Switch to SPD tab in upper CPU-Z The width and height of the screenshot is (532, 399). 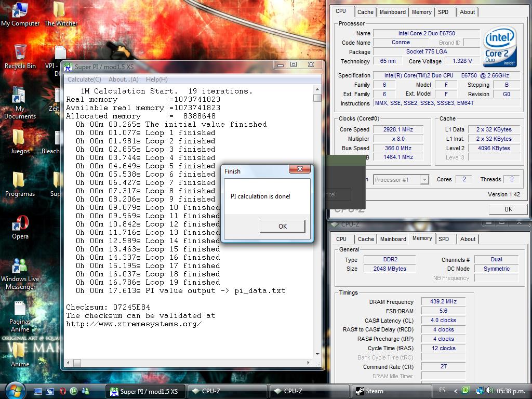[443, 12]
